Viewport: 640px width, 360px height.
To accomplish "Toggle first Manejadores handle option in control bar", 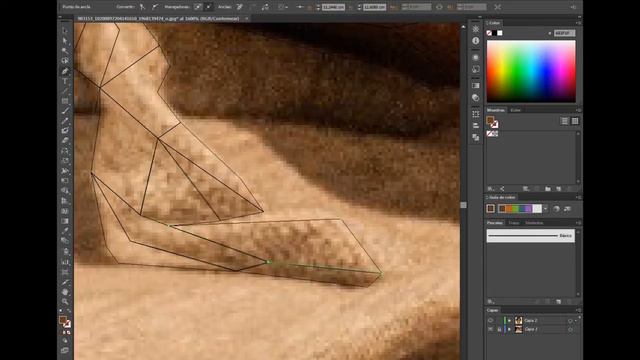I will [198, 7].
